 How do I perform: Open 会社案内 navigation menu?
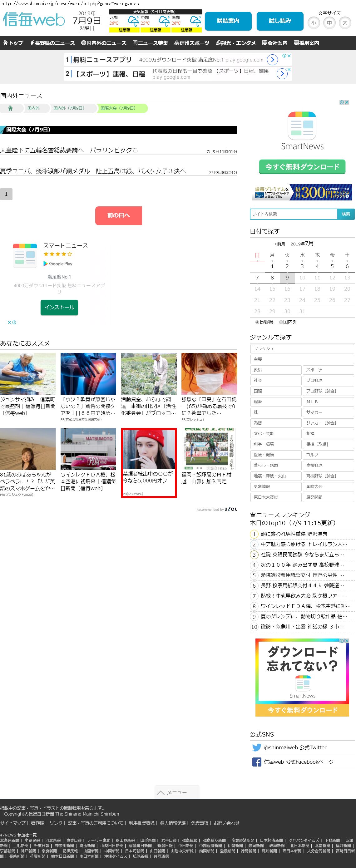click(x=275, y=43)
